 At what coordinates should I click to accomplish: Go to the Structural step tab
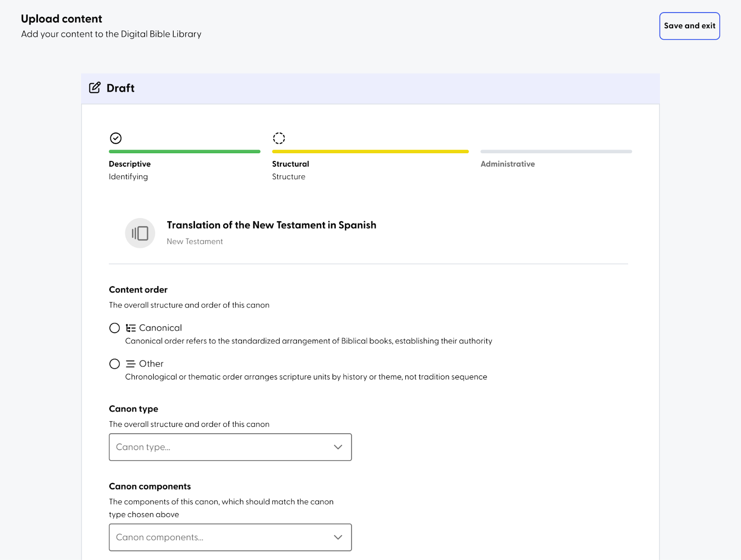coord(290,164)
